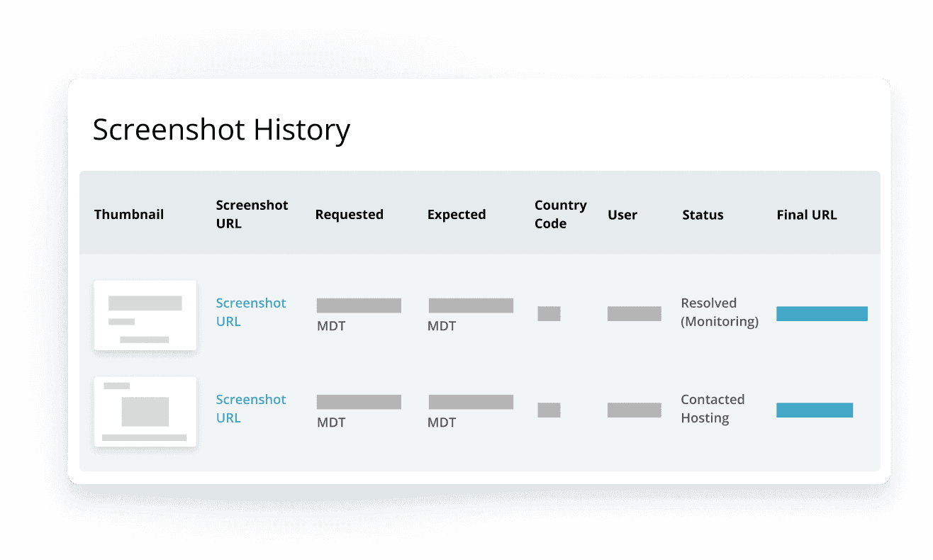The width and height of the screenshot is (933, 560).
Task: Sort by the Screenshot URL column header
Action: pos(252,214)
